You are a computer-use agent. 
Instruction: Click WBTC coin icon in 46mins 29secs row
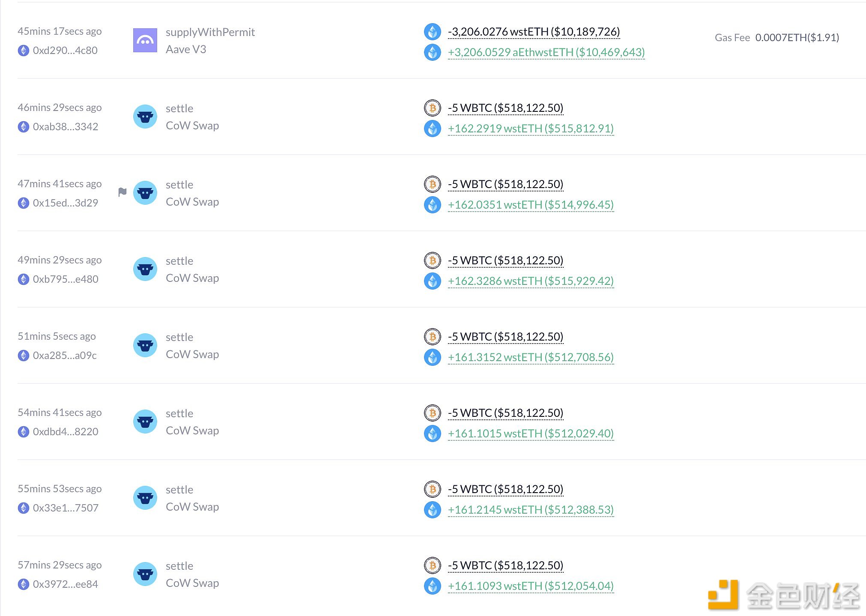[x=433, y=108]
